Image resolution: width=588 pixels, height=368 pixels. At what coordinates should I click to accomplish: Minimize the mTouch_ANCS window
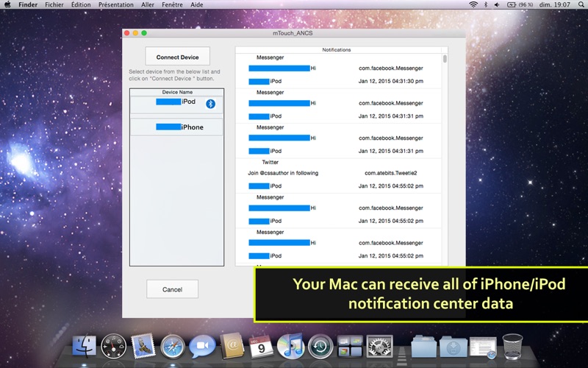[135, 33]
